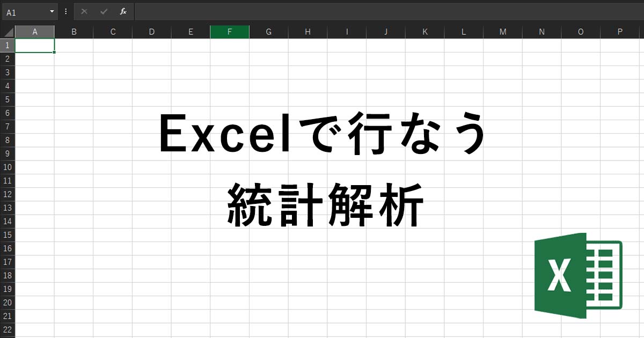Select column H header
Screen dimensions: 644x338
click(308, 32)
